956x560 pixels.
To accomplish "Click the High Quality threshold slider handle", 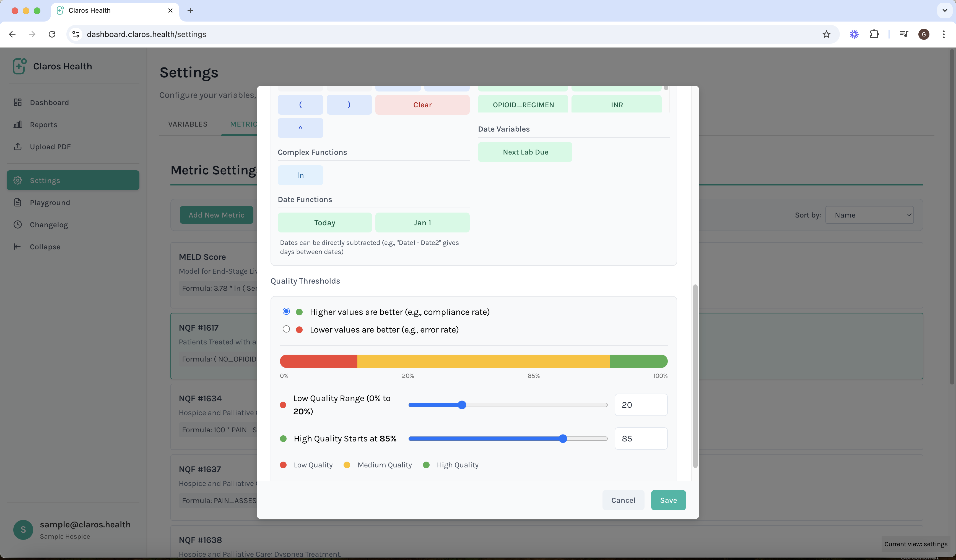I will tap(563, 439).
